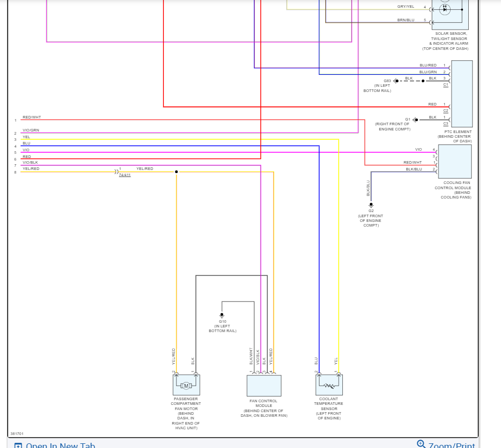Click the solar sensor diode symbol

point(445,9)
